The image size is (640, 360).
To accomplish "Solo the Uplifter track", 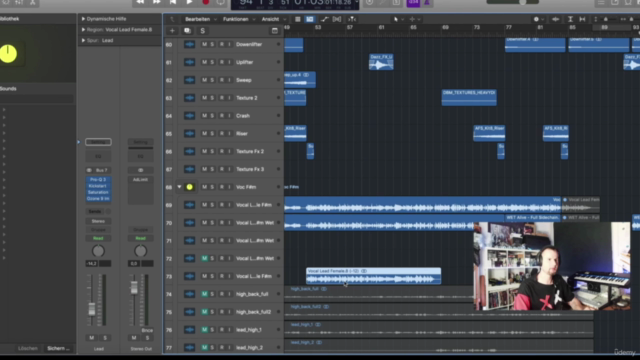I will [x=212, y=62].
